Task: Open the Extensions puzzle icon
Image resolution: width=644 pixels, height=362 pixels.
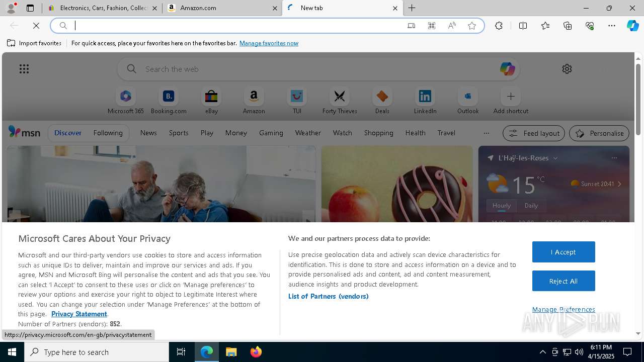Action: (x=499, y=26)
